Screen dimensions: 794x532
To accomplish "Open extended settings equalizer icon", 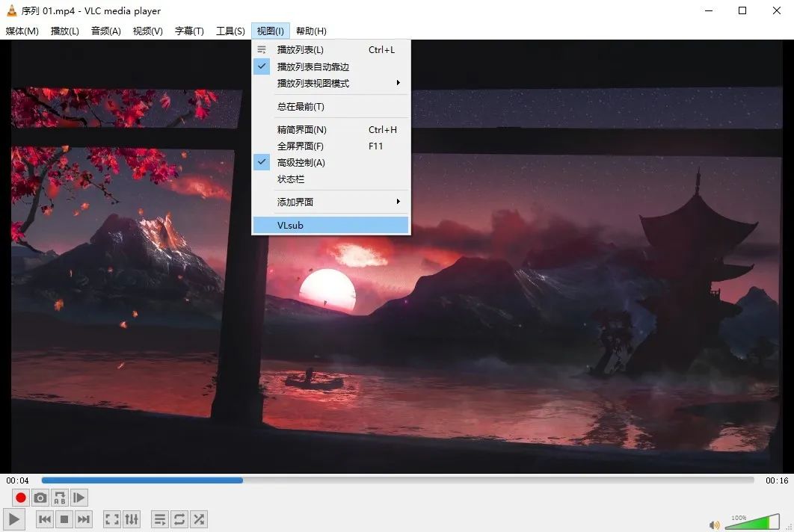I will click(x=131, y=519).
